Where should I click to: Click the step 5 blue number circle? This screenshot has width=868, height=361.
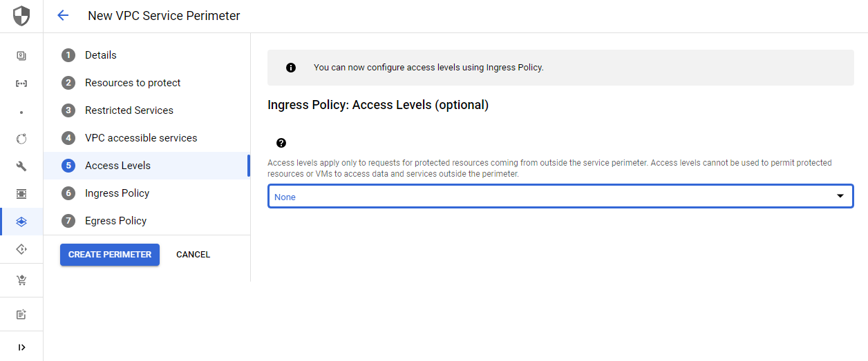click(68, 166)
